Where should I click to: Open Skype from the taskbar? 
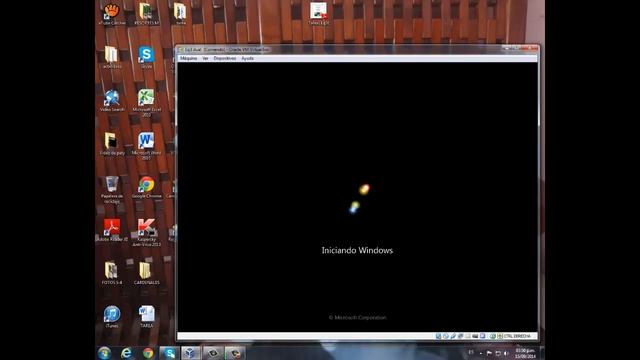click(169, 353)
